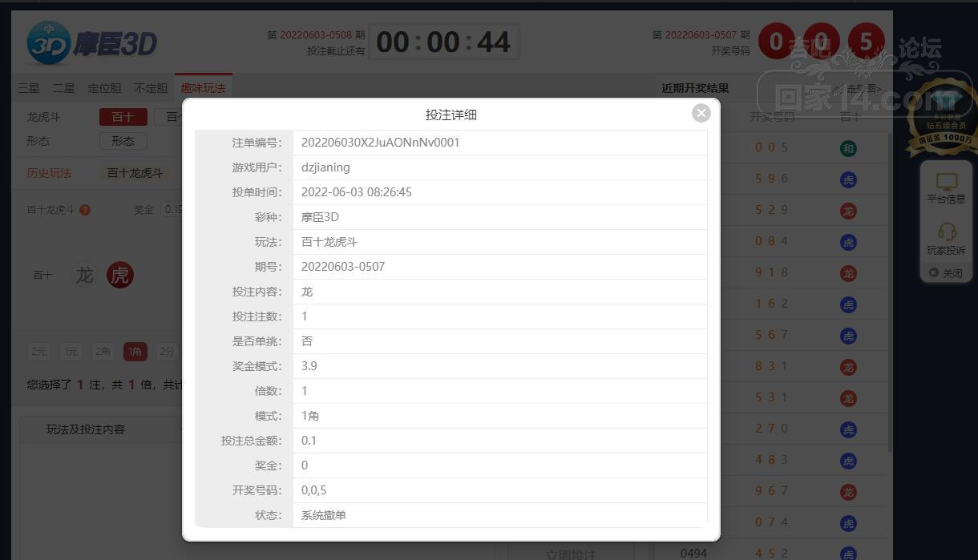Click the 龙 badge in row 831
This screenshot has height=560, width=978.
point(848,367)
